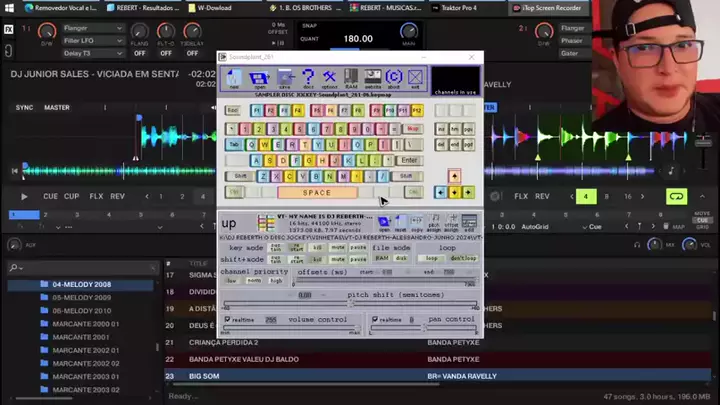720x405 pixels.
Task: Click the Soundplant 'open' keymap icon
Action: (x=259, y=78)
